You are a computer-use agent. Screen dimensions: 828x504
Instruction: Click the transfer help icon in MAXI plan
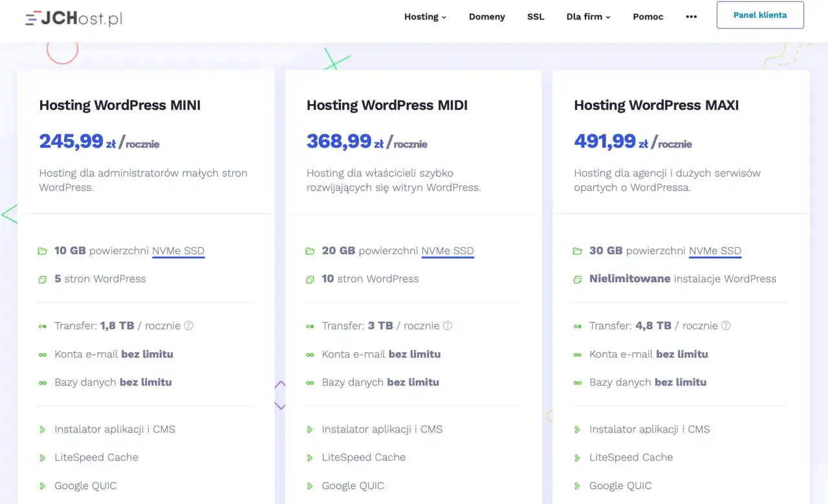pyautogui.click(x=726, y=325)
